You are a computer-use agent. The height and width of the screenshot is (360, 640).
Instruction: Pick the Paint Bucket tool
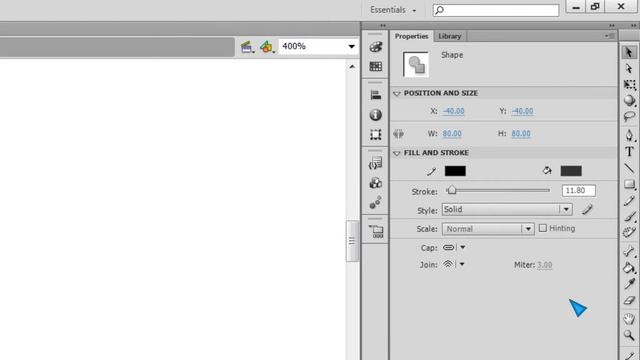pyautogui.click(x=629, y=268)
